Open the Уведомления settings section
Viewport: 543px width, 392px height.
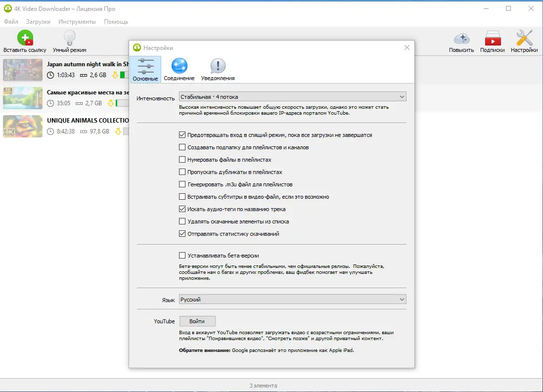[x=218, y=65]
